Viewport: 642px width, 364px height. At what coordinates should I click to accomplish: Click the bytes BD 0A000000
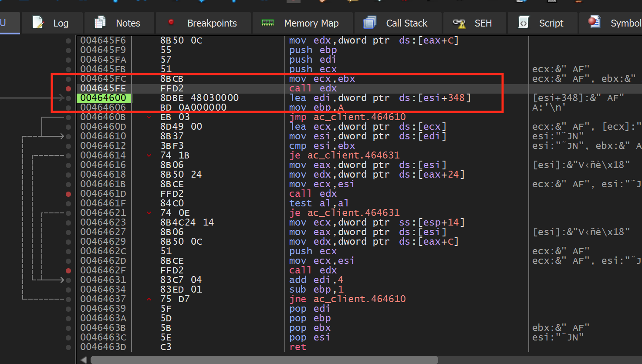[x=193, y=108]
